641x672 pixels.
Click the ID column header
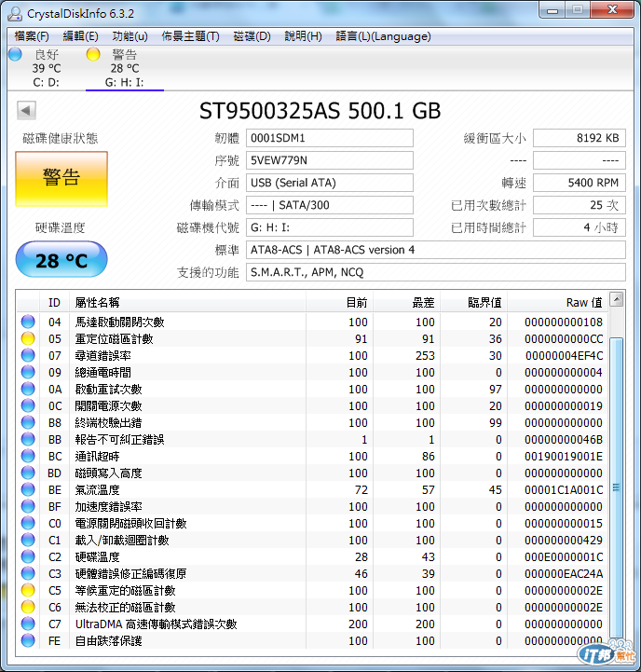click(x=54, y=303)
